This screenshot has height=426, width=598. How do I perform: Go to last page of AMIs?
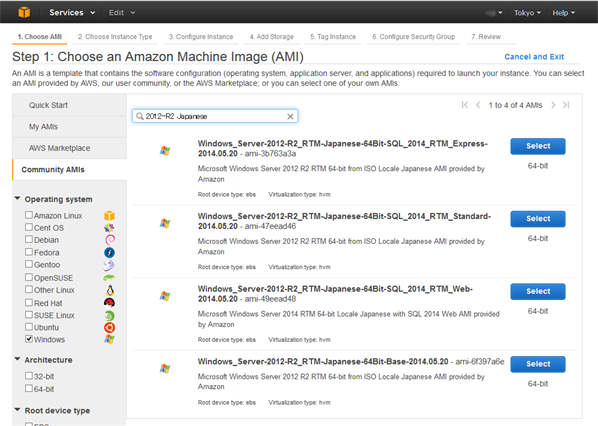[x=566, y=105]
